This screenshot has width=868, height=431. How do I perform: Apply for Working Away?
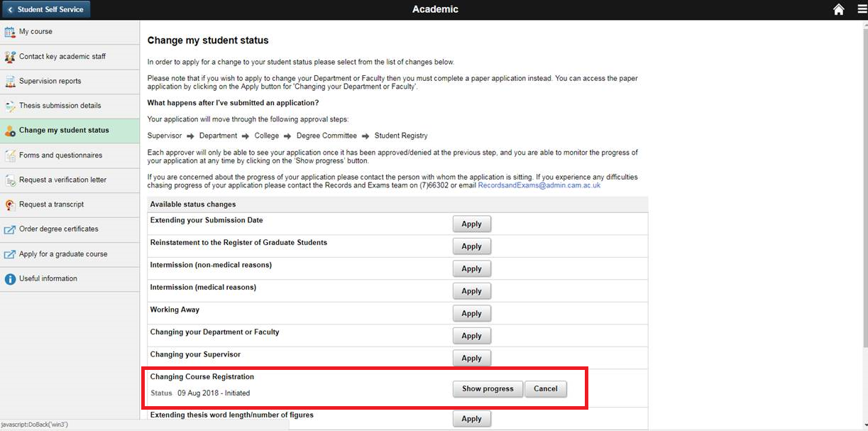point(471,314)
